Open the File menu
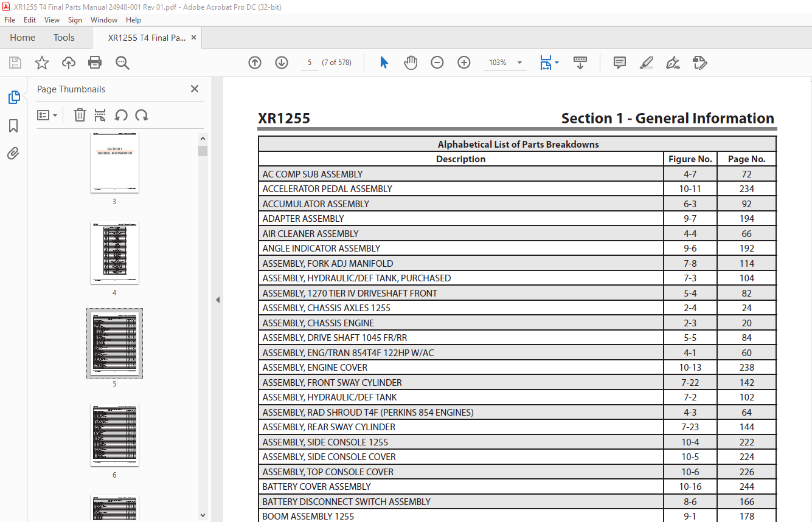This screenshot has width=812, height=522. coord(10,20)
